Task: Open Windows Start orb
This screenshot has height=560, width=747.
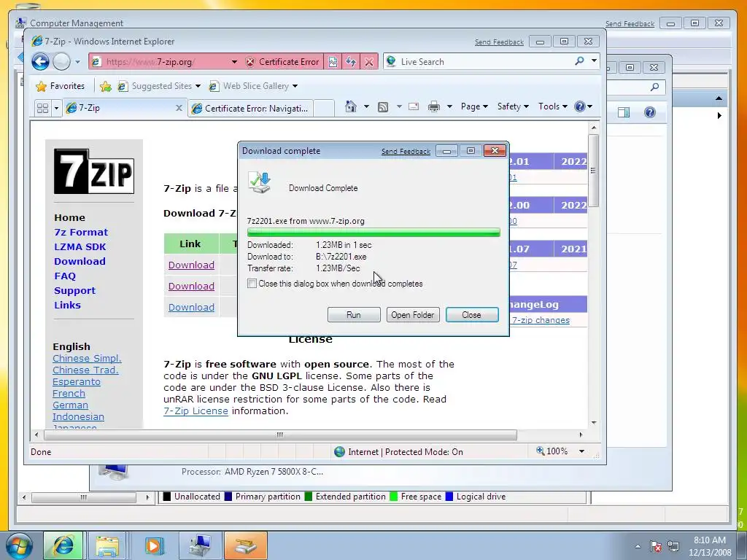Action: [19, 545]
